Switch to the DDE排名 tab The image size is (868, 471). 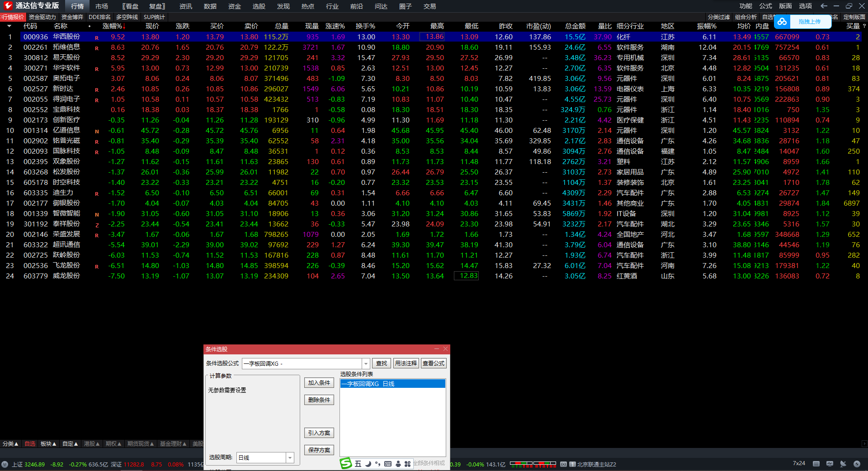(x=99, y=17)
